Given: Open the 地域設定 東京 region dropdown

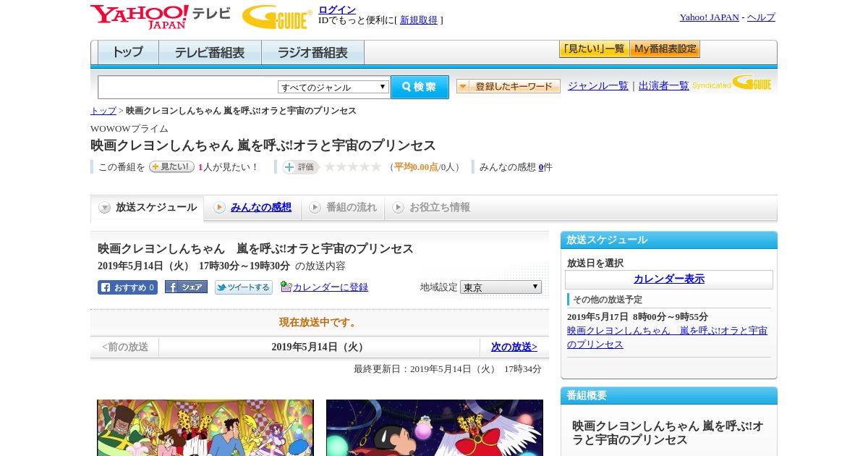Looking at the screenshot, I should coord(501,287).
